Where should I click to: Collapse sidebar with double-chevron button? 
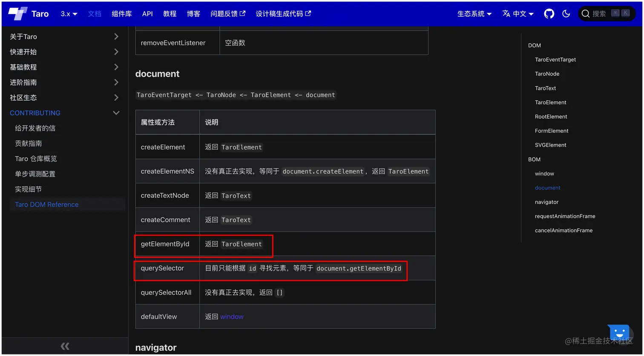click(x=65, y=346)
